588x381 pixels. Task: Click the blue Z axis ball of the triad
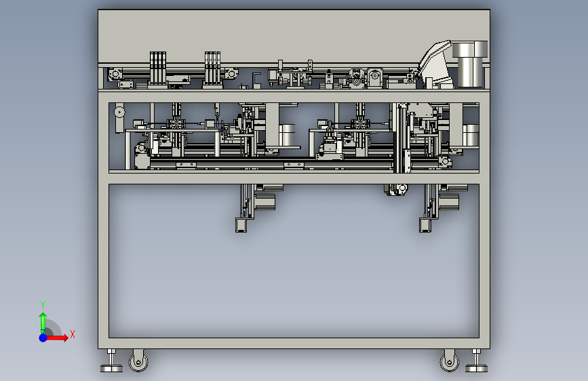tap(43, 338)
